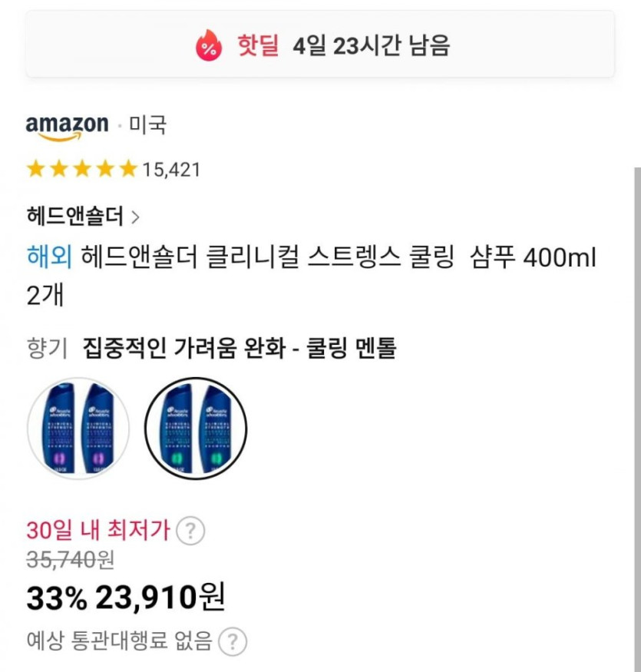Click the 4일 23시간 남음 countdown text
This screenshot has height=672, width=641.
coord(371,46)
